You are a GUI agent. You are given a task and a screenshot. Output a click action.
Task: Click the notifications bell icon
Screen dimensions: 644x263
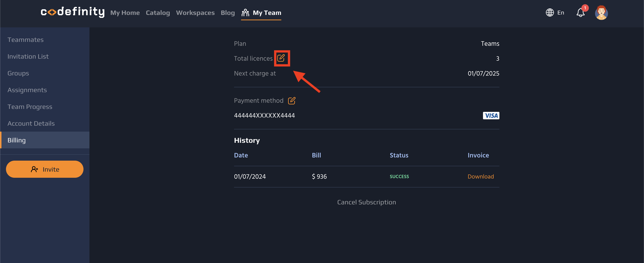coord(580,12)
